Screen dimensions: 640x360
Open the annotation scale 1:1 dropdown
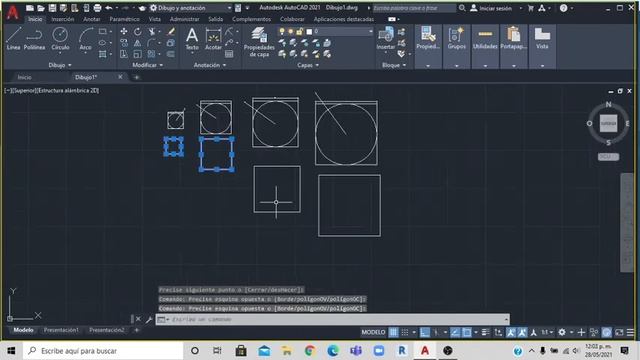click(547, 332)
